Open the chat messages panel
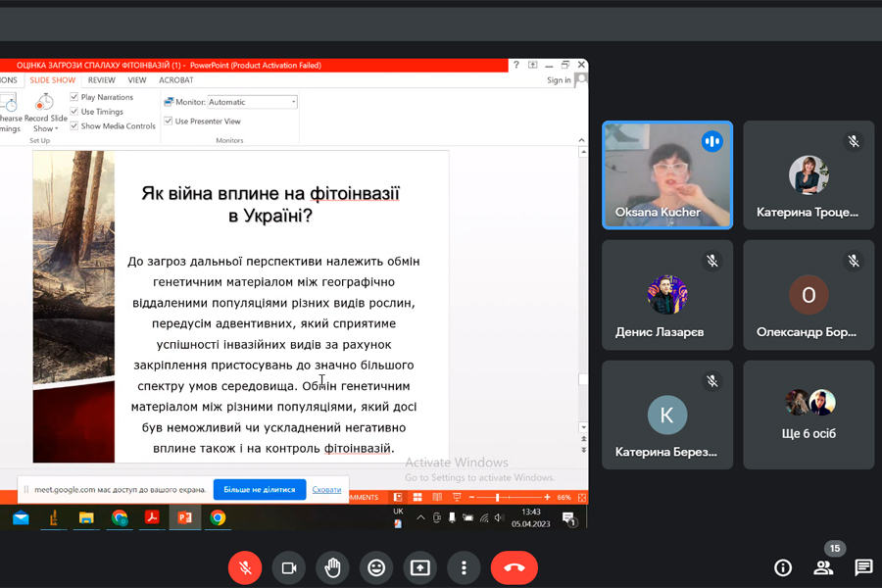882x588 pixels. tap(863, 567)
